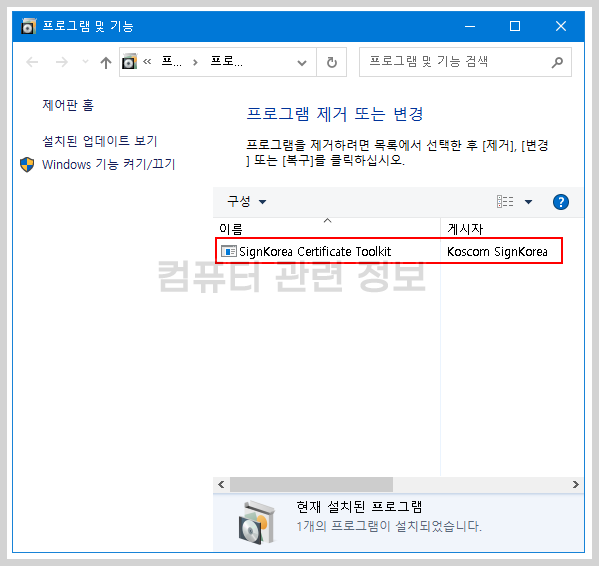599x566 pixels.
Task: Click the address bar Programs icon
Action: (x=130, y=61)
